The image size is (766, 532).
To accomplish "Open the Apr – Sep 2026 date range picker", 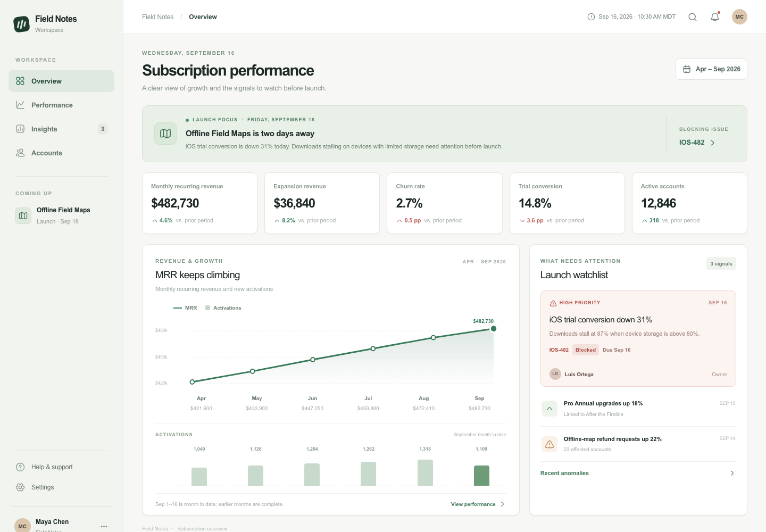I will tap(711, 69).
